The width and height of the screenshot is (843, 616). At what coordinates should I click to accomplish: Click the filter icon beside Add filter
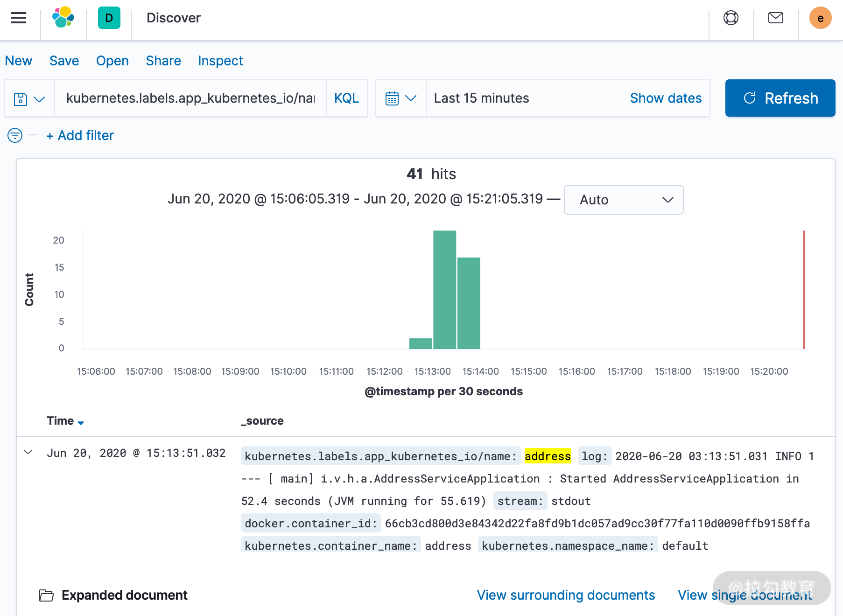coord(14,135)
